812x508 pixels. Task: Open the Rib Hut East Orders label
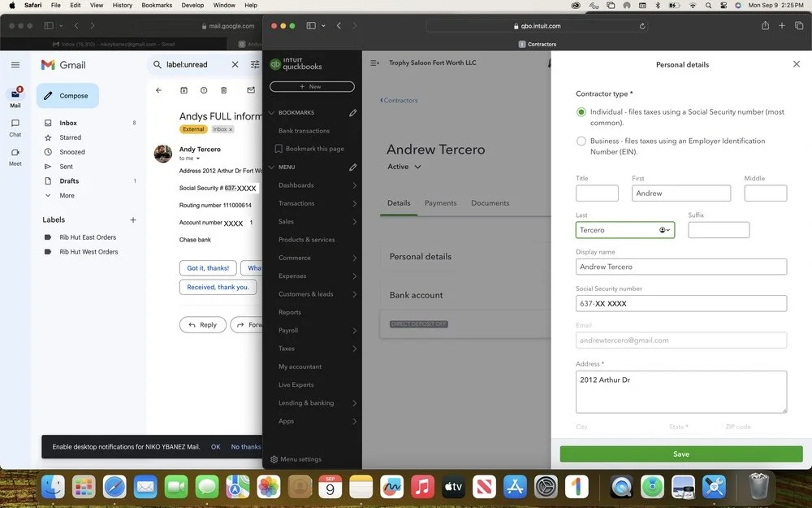(x=88, y=237)
